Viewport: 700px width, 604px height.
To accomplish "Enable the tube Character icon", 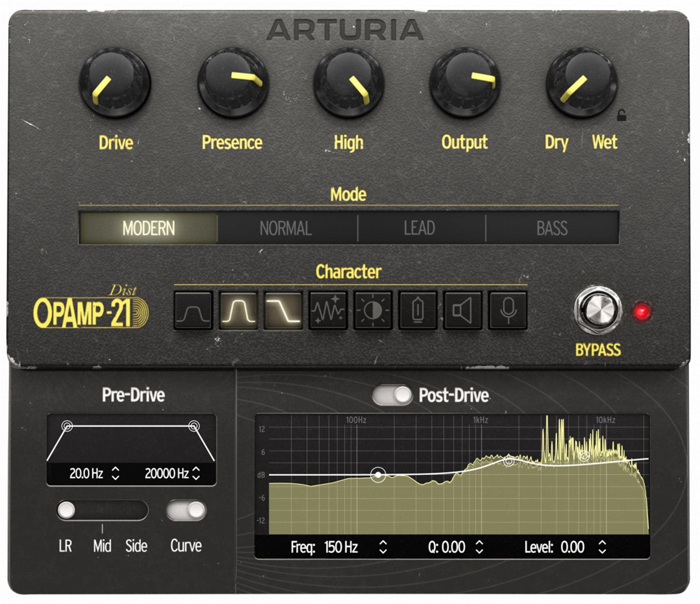I will 418,310.
